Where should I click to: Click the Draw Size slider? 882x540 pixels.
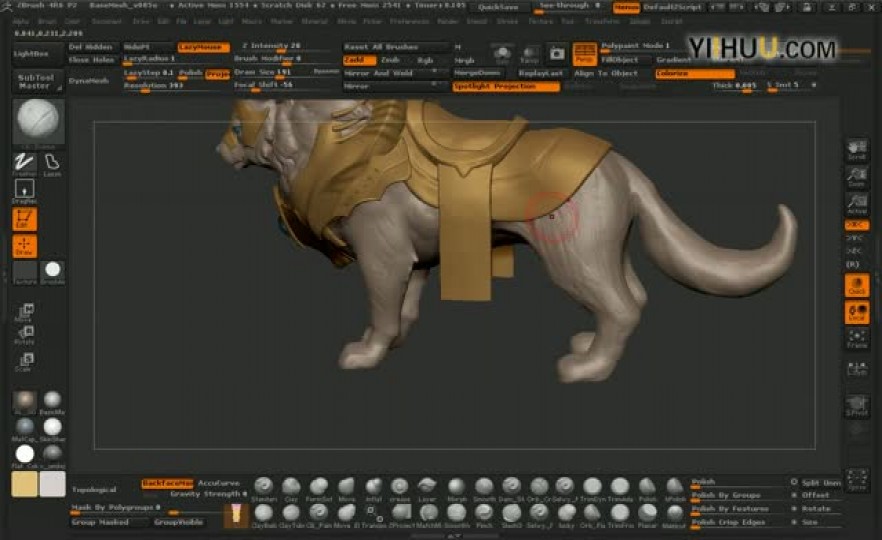pos(273,73)
